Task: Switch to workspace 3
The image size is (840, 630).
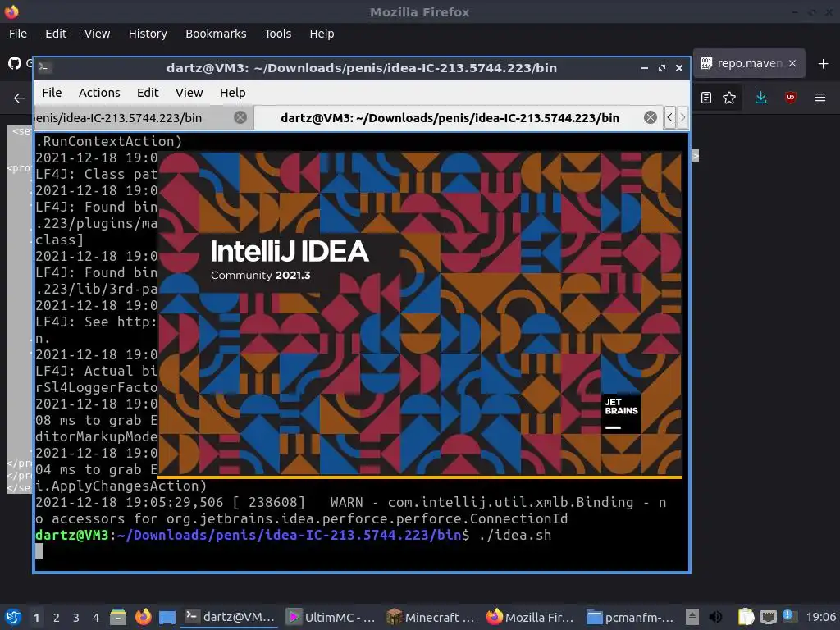Action: click(76, 618)
